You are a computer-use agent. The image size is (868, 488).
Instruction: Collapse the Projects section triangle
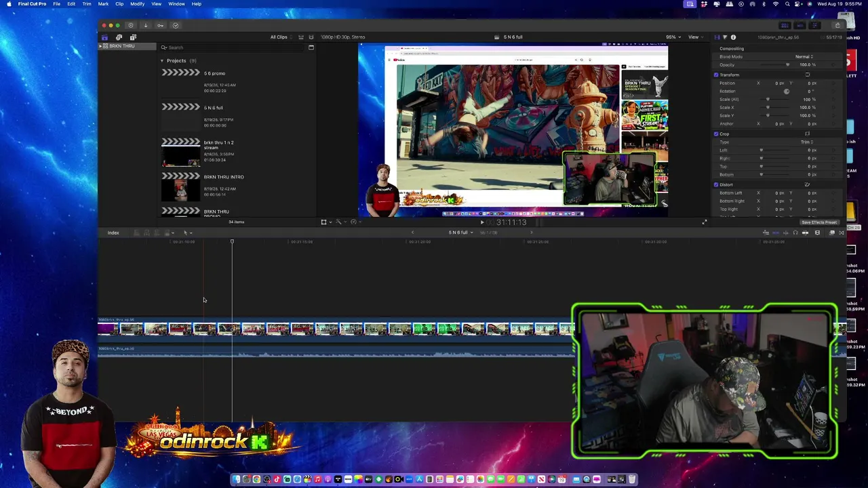162,61
